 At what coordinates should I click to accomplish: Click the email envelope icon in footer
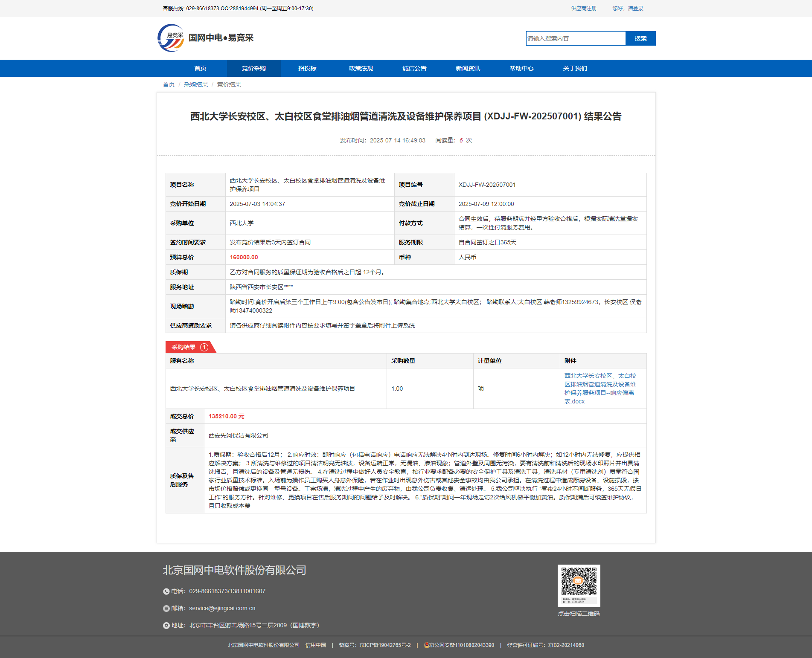166,609
